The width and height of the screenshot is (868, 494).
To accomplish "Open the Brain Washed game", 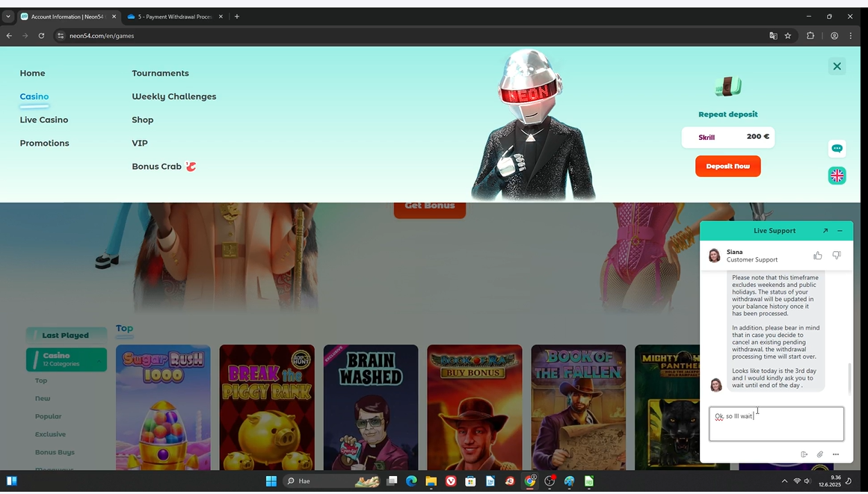I will coord(371,407).
